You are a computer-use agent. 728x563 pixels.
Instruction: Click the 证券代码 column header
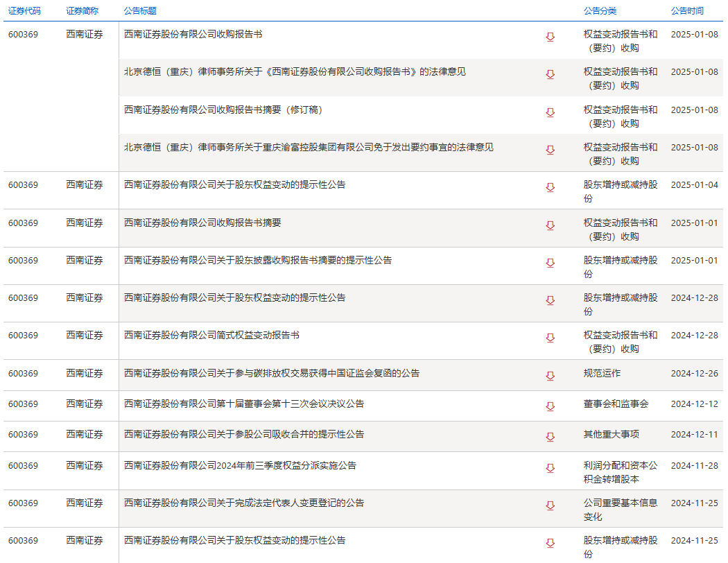coord(24,10)
